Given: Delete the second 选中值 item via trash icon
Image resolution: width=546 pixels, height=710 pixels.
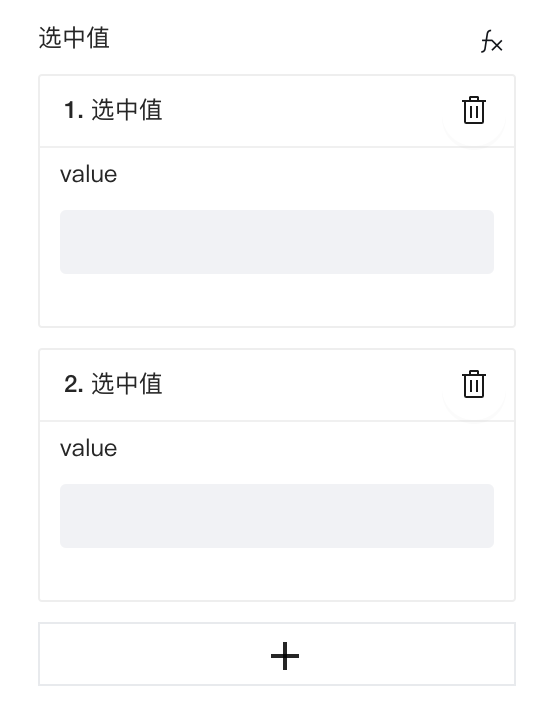Looking at the screenshot, I should 474,384.
